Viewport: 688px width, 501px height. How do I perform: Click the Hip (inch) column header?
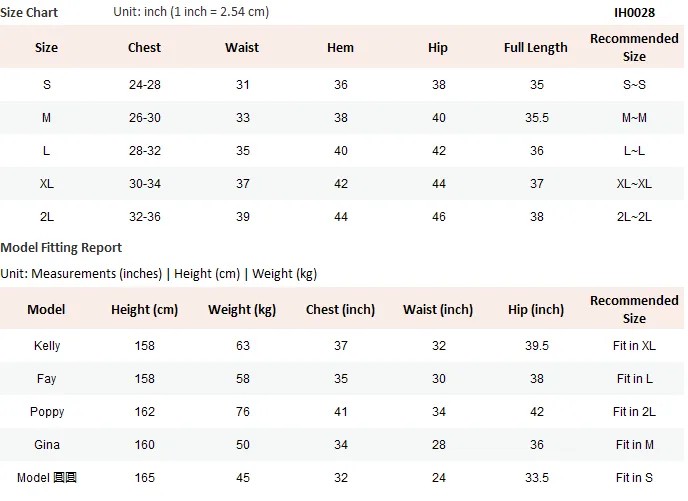pos(536,310)
